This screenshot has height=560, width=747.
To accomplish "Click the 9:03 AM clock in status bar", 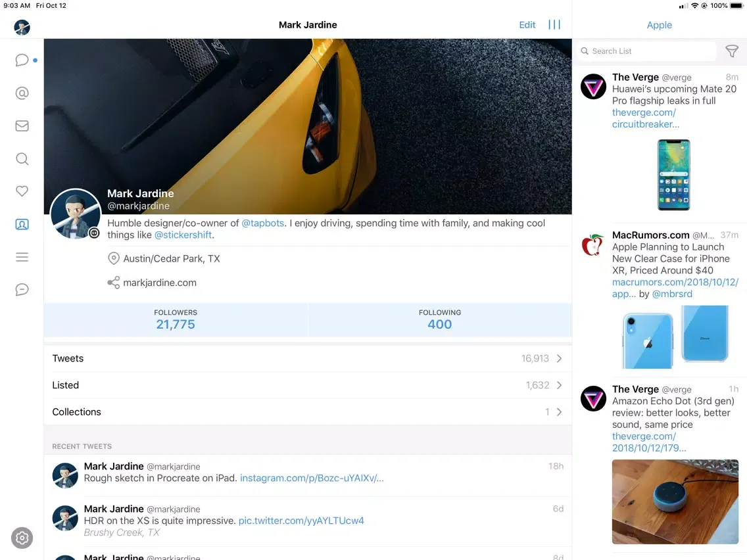I will pyautogui.click(x=16, y=6).
